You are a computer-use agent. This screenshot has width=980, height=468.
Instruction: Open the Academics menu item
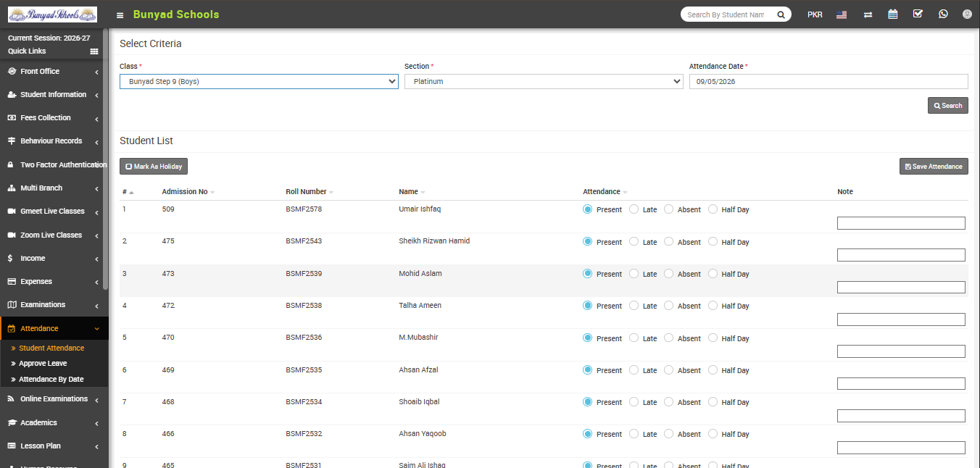pos(54,423)
